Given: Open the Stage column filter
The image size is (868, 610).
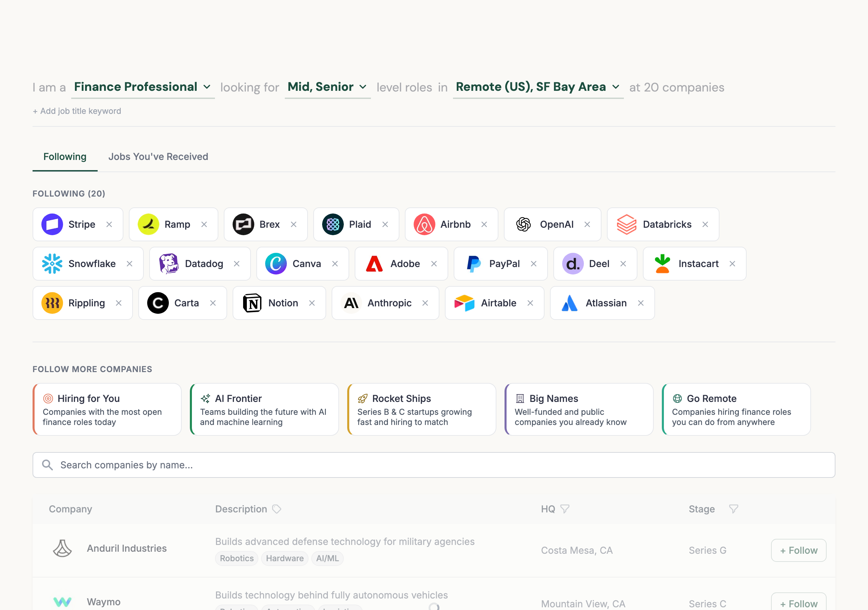Looking at the screenshot, I should click(733, 509).
